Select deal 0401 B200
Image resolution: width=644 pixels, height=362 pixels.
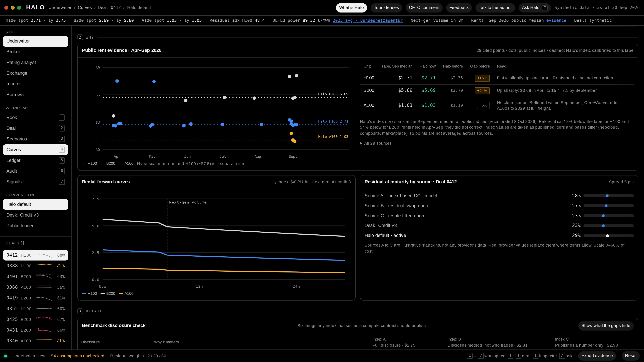(35, 277)
